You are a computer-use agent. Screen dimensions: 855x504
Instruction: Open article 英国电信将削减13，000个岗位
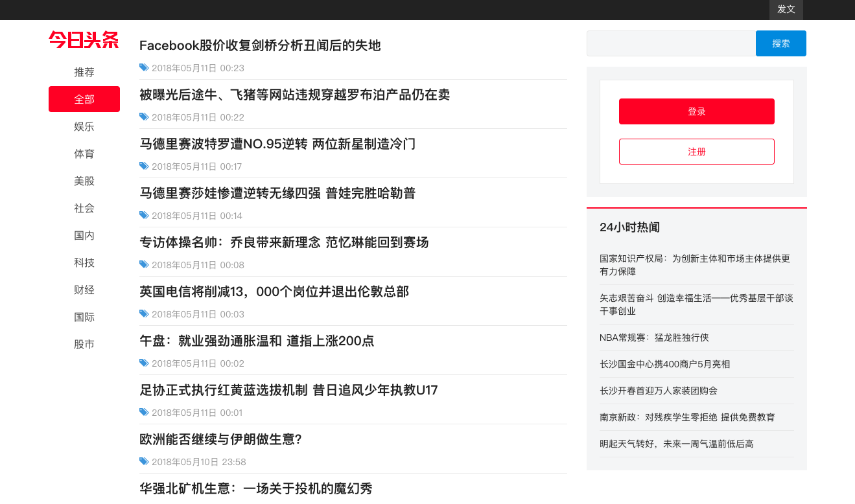click(x=274, y=292)
